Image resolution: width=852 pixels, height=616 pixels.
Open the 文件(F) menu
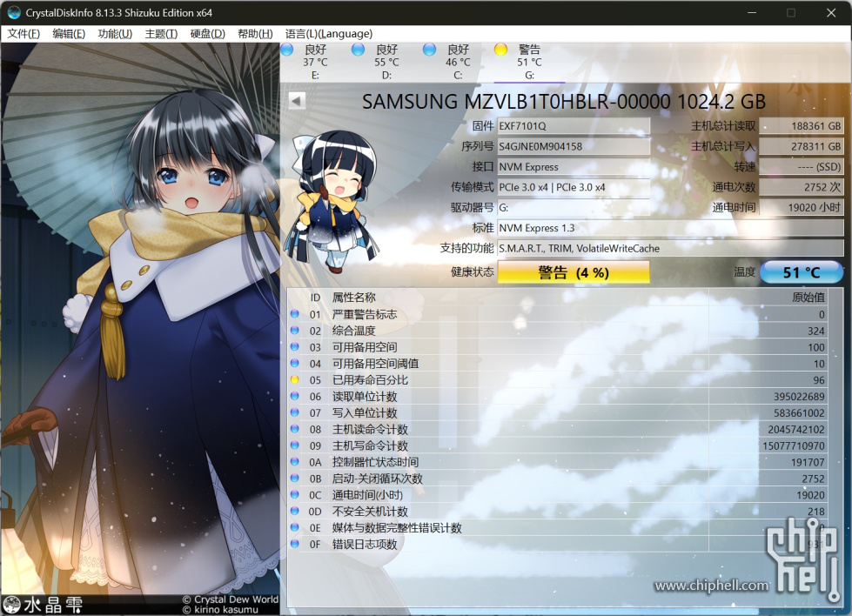(x=23, y=34)
